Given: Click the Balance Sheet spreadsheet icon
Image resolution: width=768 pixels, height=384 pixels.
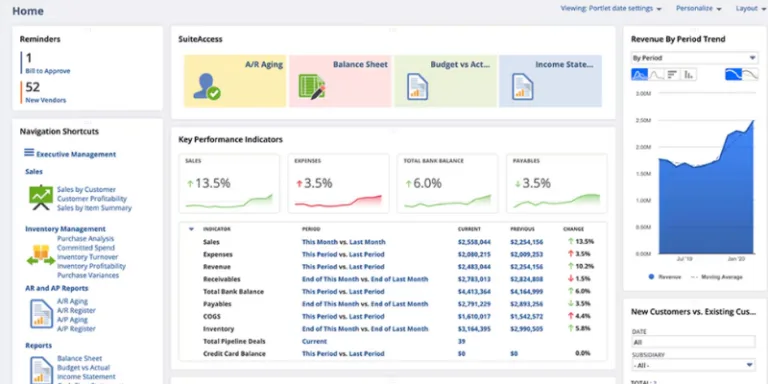Looking at the screenshot, I should point(312,87).
